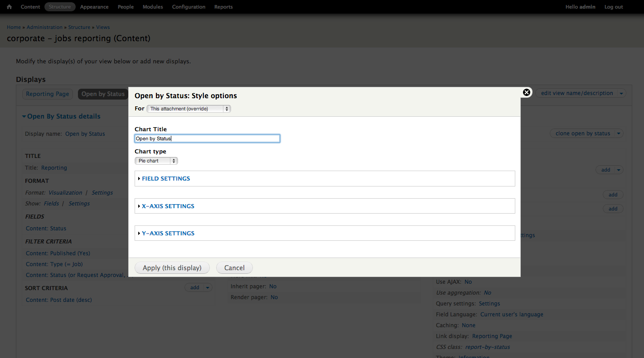
Task: Open the People admin menu
Action: pos(126,7)
